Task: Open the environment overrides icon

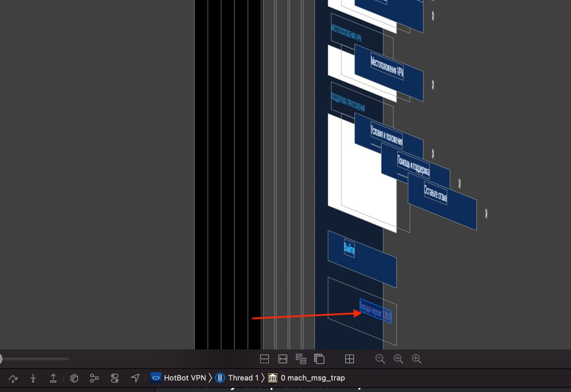Action: click(115, 378)
